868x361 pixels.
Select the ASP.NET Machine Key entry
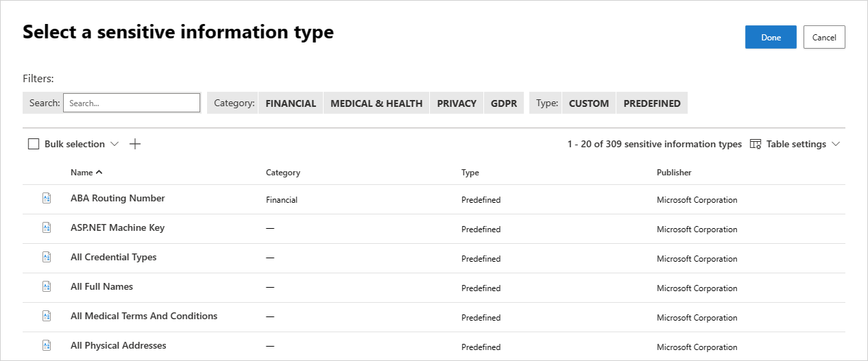click(x=117, y=227)
